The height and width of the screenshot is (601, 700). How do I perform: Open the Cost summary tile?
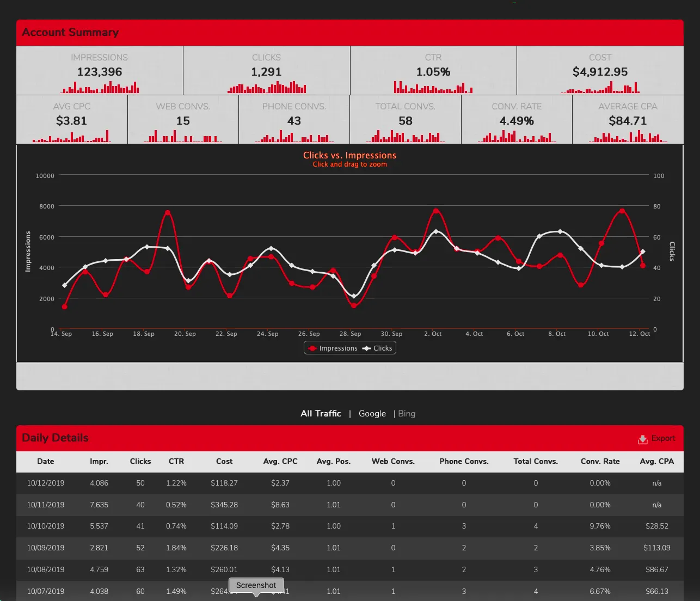(600, 71)
